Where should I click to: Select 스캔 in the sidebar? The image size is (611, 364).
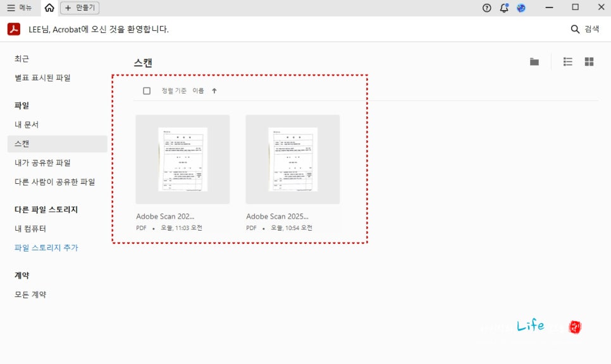[58, 143]
